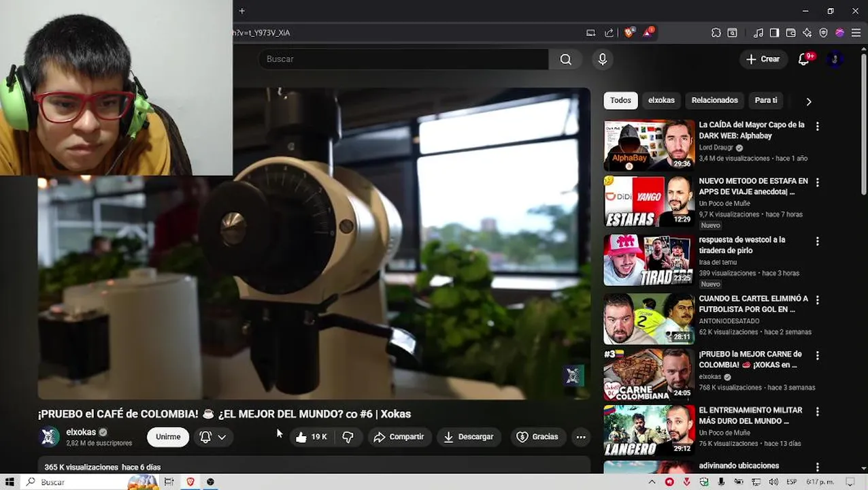Click the install/cast screen icon in address bar
868x490 pixels.
[x=591, y=33]
